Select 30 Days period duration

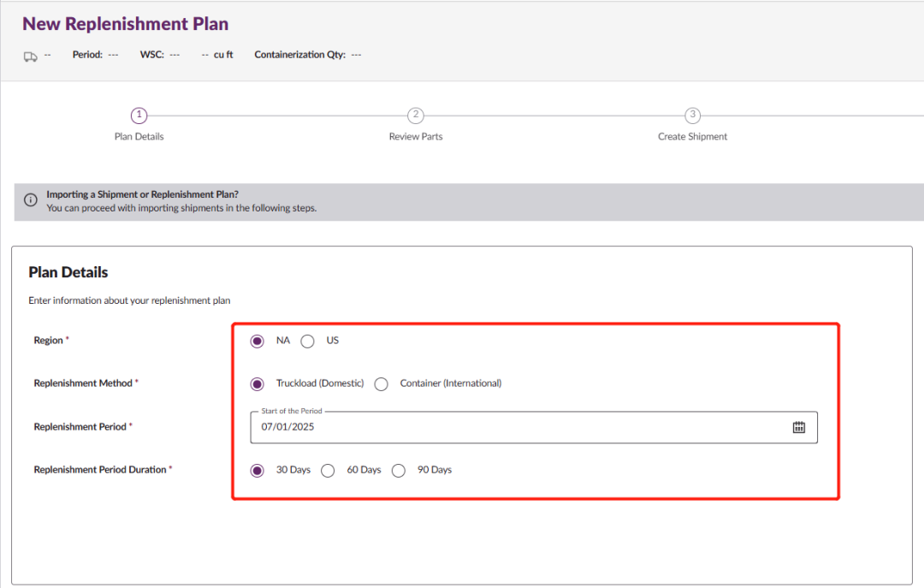pyautogui.click(x=258, y=470)
